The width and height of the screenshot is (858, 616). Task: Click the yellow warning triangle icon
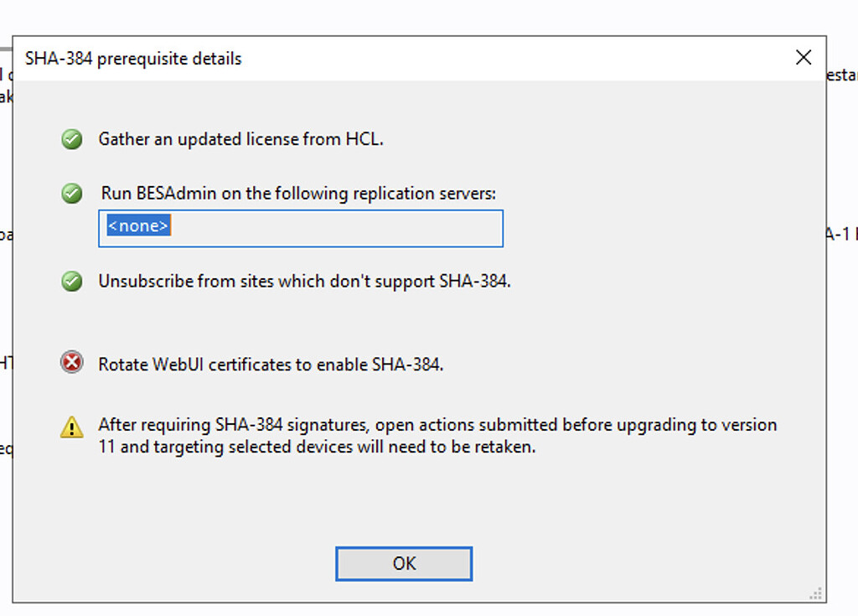[71, 427]
